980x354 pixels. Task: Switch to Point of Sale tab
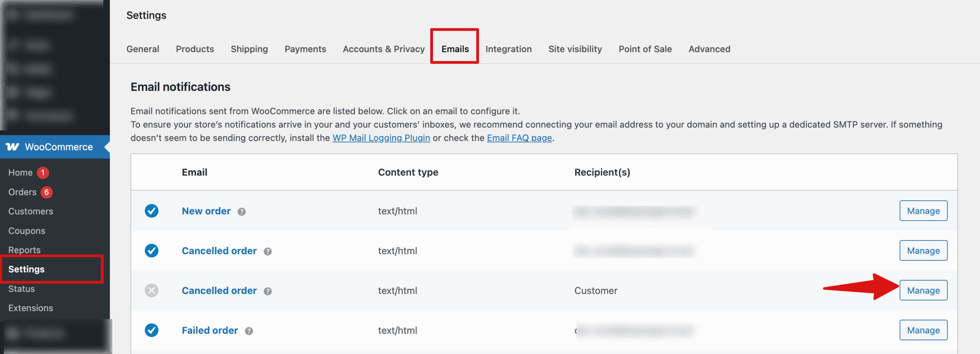coord(645,49)
